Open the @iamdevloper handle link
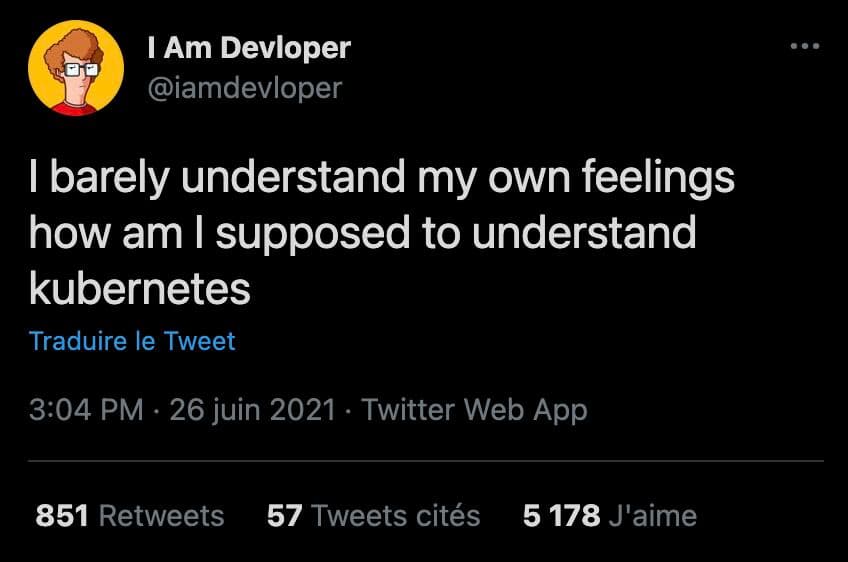The height and width of the screenshot is (562, 848). [x=245, y=88]
